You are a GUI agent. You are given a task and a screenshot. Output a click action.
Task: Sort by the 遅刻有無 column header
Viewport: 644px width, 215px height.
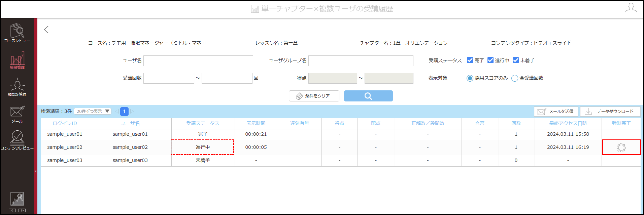pos(300,123)
